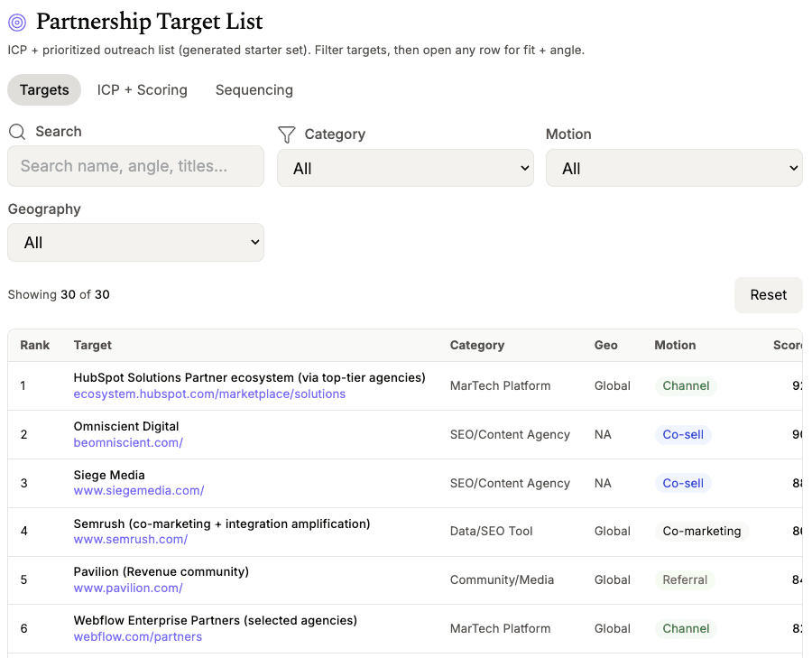Click the magnifier search icon

(x=17, y=132)
